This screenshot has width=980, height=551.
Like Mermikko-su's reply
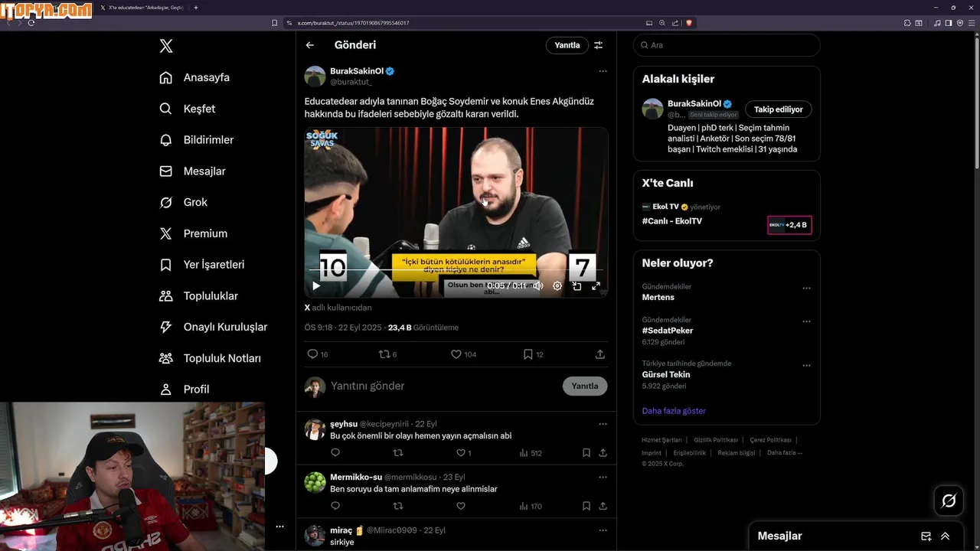(x=461, y=506)
